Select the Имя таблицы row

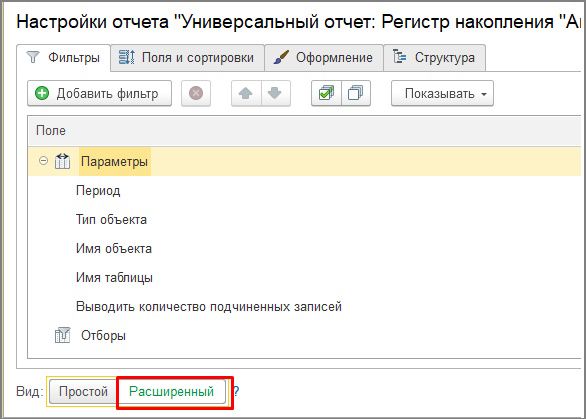pyautogui.click(x=305, y=278)
